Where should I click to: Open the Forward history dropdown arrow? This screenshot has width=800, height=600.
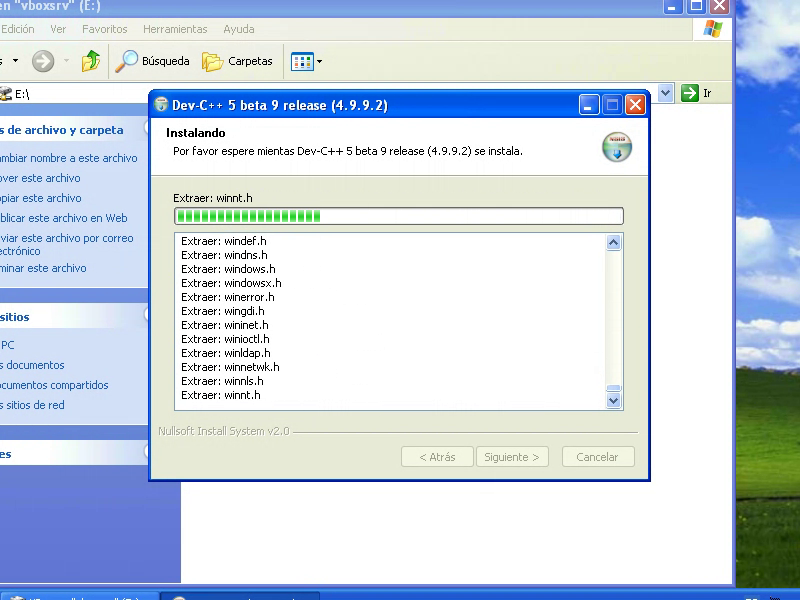[x=66, y=61]
